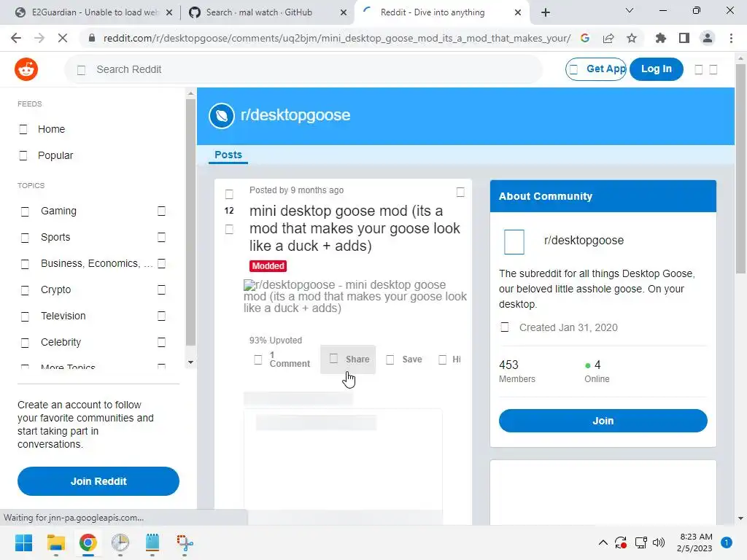Click the taskbar clock showing 8:23 AM
This screenshot has height=560, width=747.
[x=694, y=542]
